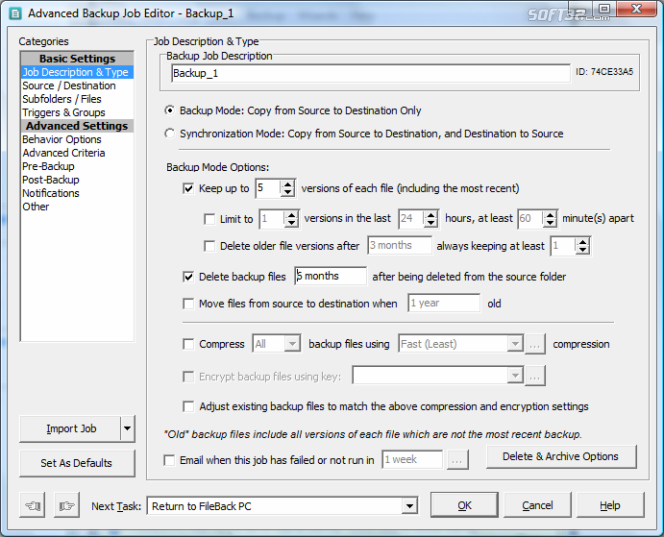Open the Compress 'All' dropdown
The width and height of the screenshot is (664, 537).
click(292, 344)
